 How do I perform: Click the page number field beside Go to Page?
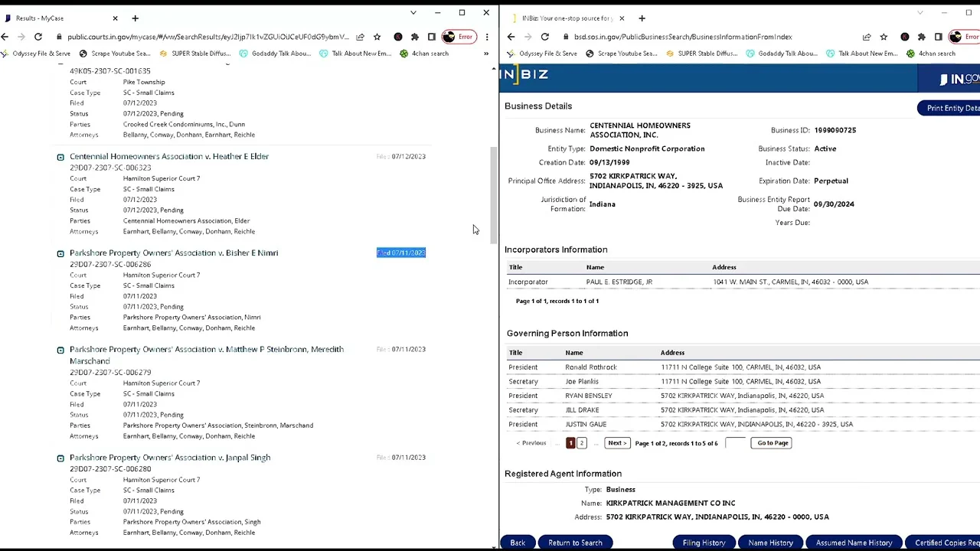tap(735, 443)
